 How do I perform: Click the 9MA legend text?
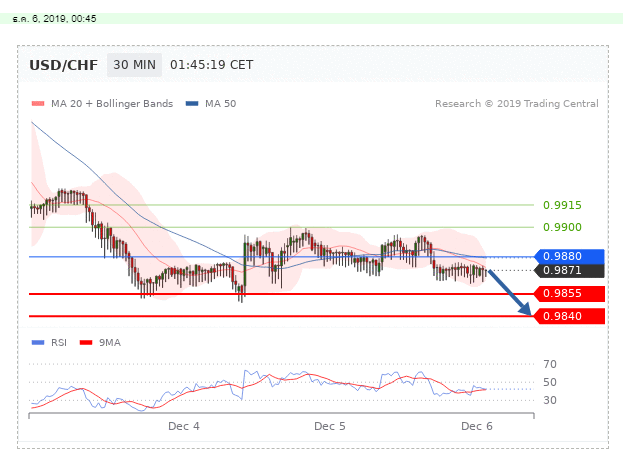[110, 343]
